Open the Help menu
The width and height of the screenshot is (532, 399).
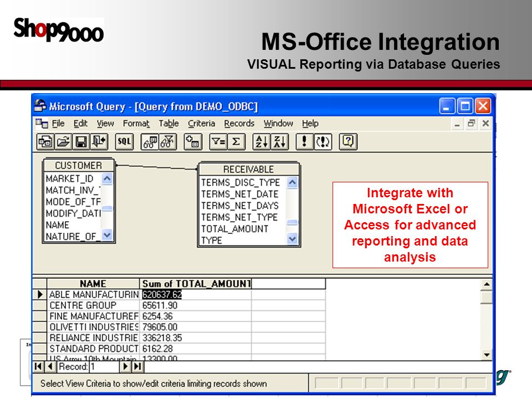click(x=310, y=124)
